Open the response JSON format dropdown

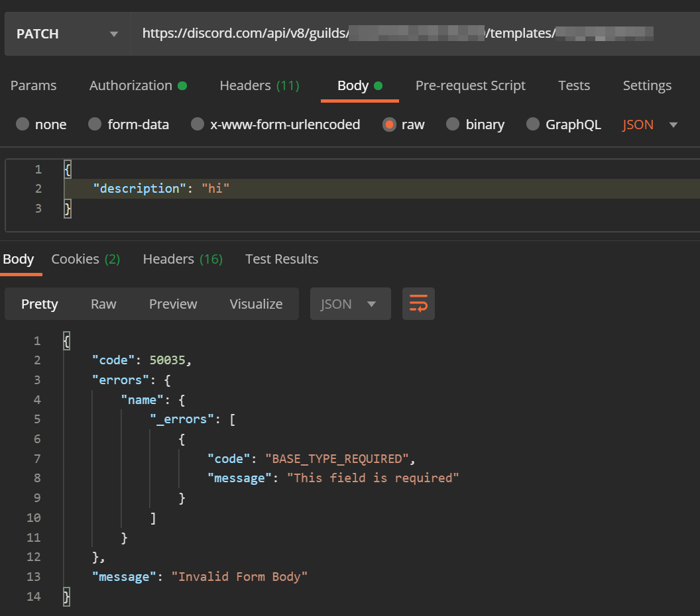pos(351,304)
